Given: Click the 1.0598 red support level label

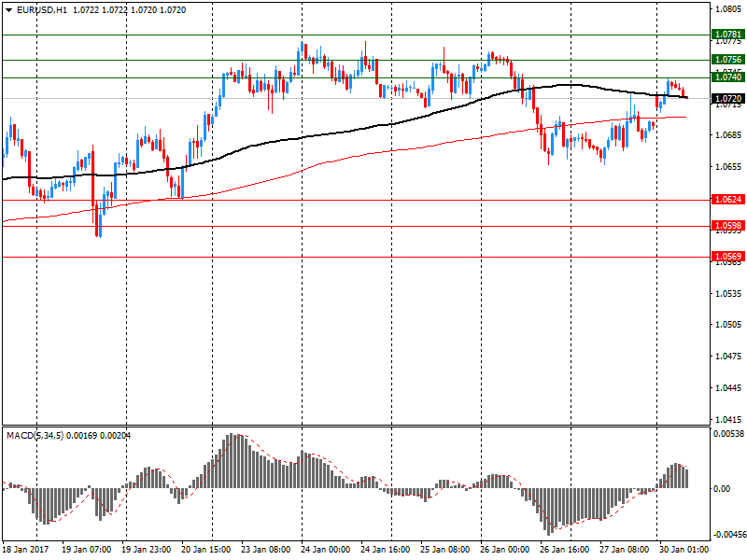Looking at the screenshot, I should (x=728, y=226).
